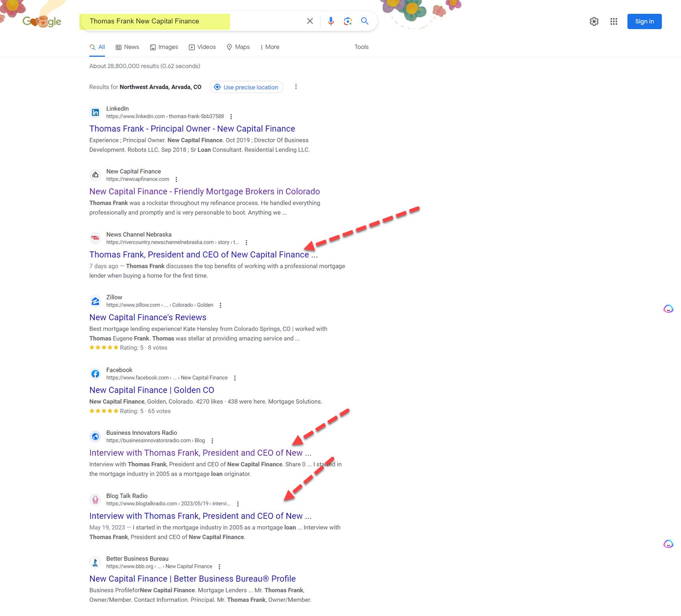This screenshot has width=681, height=616.
Task: Switch to the Images tab
Action: pyautogui.click(x=164, y=47)
